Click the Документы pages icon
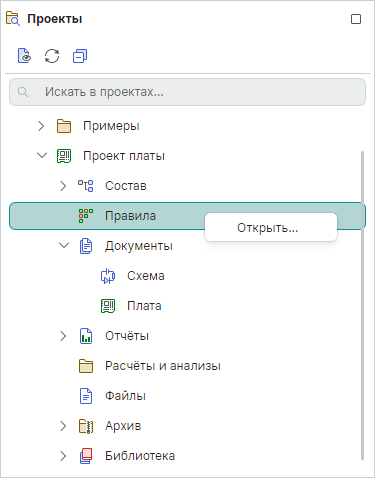Screen dimensions: 375x478 pyautogui.click(x=86, y=246)
